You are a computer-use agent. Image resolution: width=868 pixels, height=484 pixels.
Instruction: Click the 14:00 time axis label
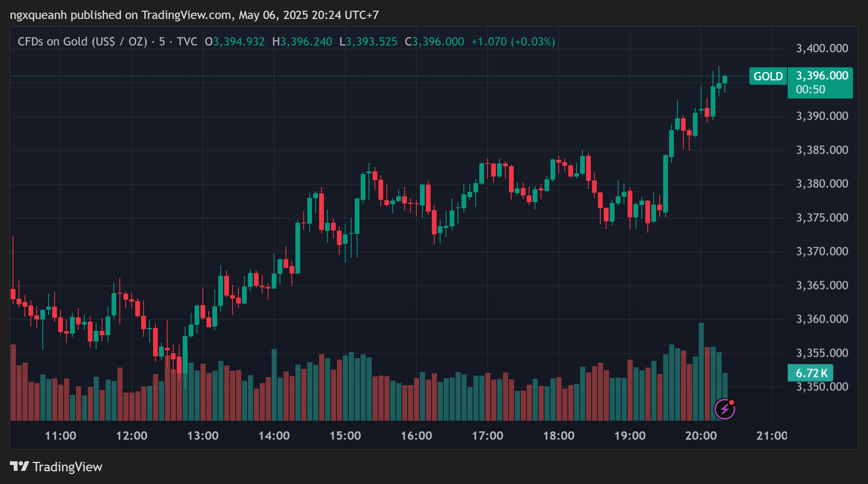[x=274, y=436]
